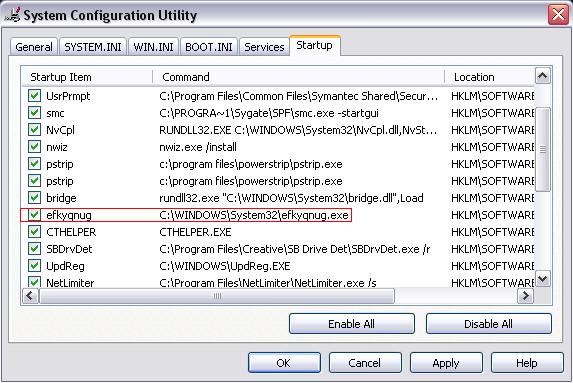Disable the bridge startup item checkbox
The width and height of the screenshot is (573, 383).
pyautogui.click(x=34, y=198)
